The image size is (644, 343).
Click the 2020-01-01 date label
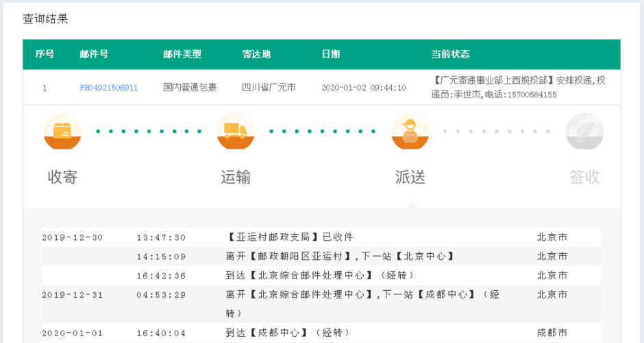[73, 333]
